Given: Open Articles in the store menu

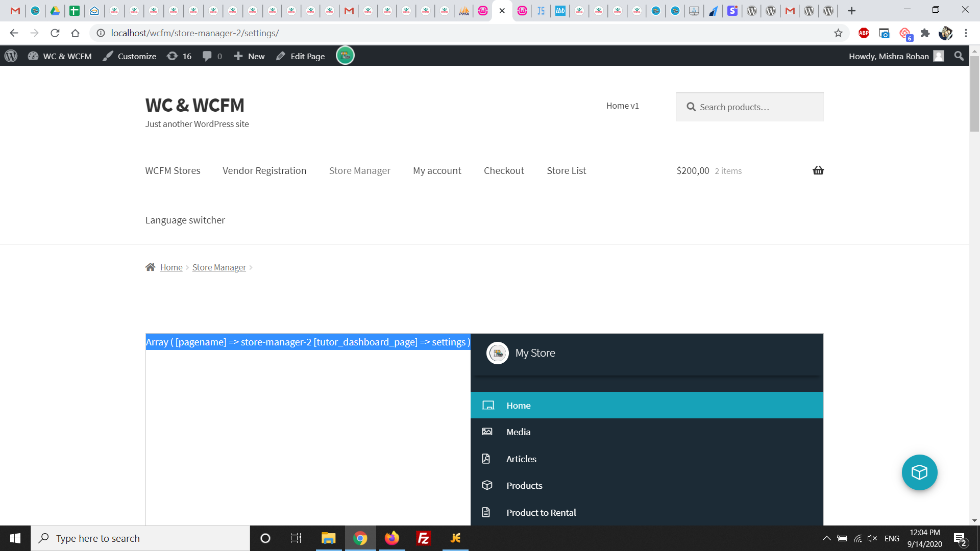Looking at the screenshot, I should point(647,459).
